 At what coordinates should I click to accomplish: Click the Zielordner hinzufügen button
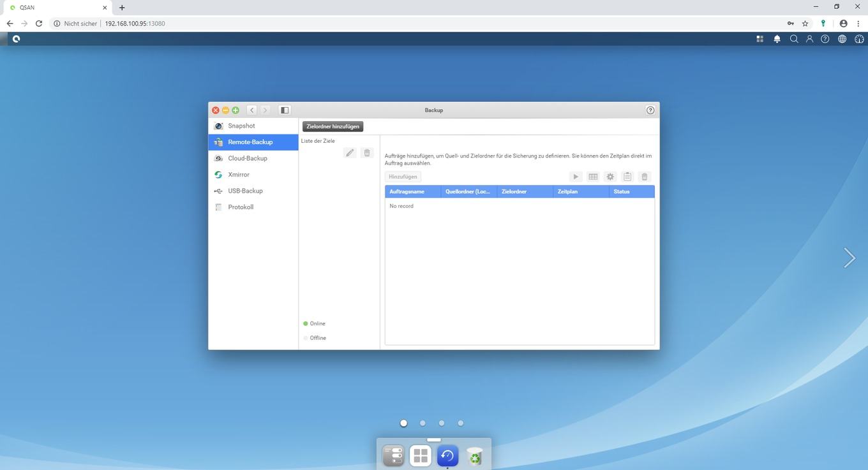333,126
